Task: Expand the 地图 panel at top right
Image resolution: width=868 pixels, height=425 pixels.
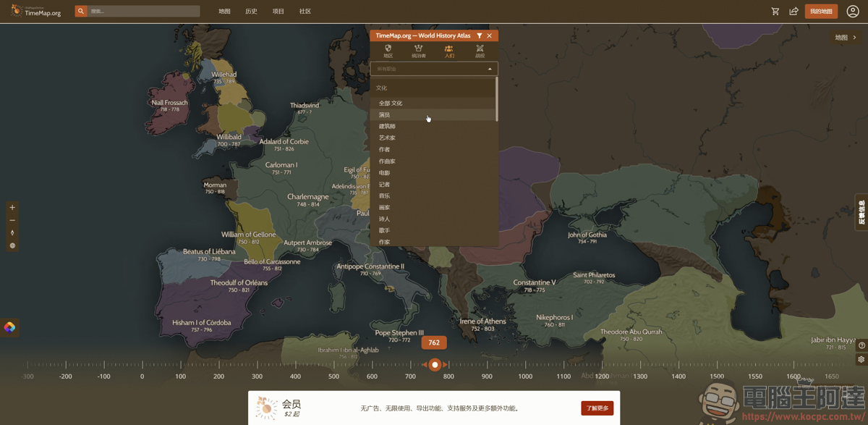Action: click(x=846, y=38)
